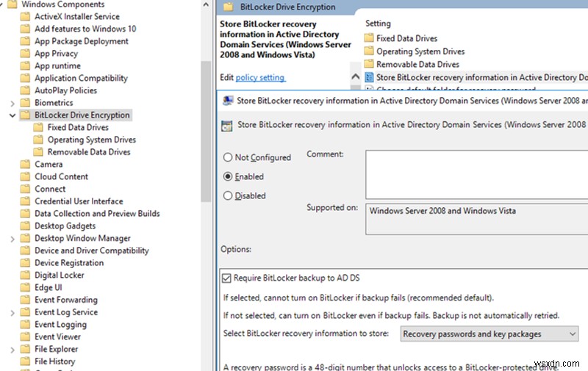Click folder icon next to Fixed Data Drives in tree
Image resolution: width=588 pixels, height=371 pixels.
tap(38, 127)
